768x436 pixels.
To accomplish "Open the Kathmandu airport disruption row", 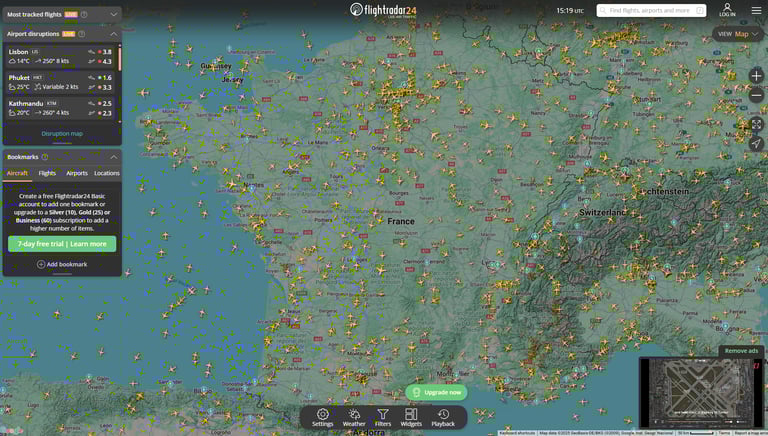I will [x=60, y=108].
